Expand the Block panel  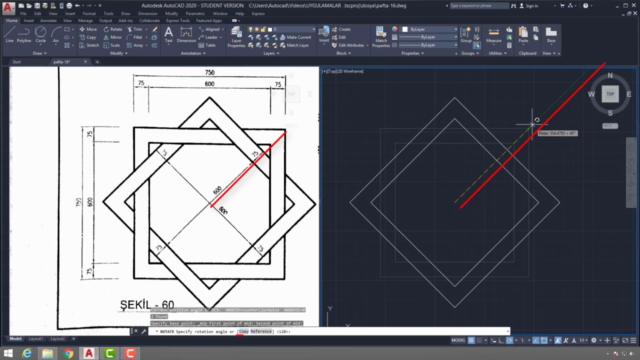point(343,53)
